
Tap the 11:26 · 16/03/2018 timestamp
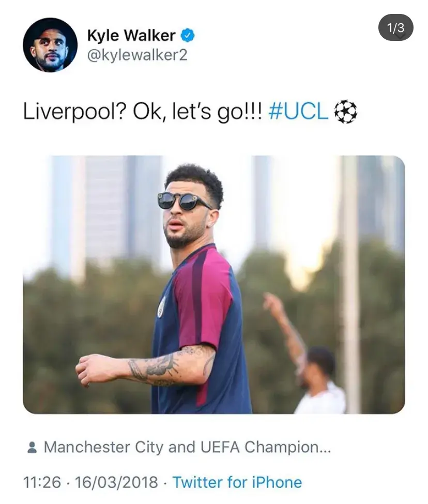pos(90,482)
